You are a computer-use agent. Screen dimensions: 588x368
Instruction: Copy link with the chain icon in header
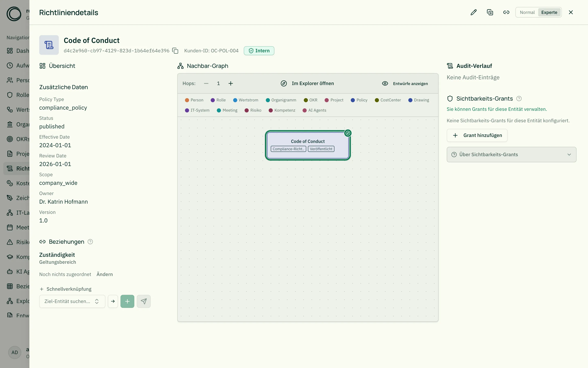(506, 12)
